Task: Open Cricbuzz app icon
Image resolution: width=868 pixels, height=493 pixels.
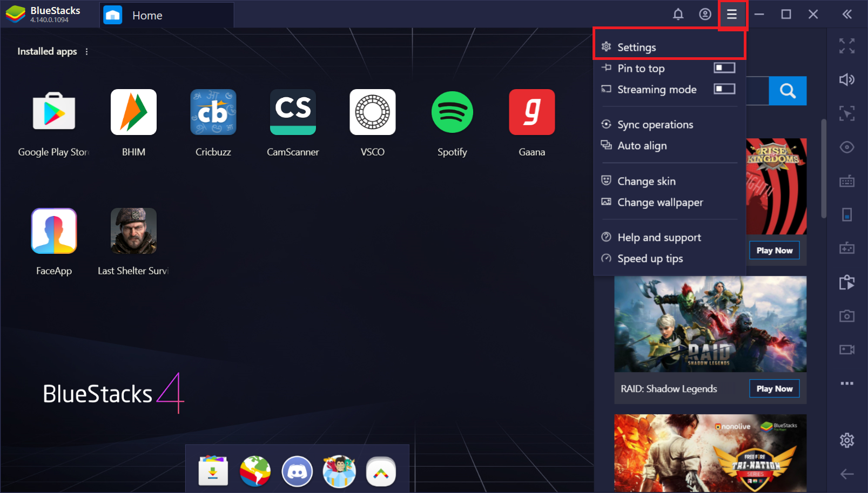Action: coord(213,112)
